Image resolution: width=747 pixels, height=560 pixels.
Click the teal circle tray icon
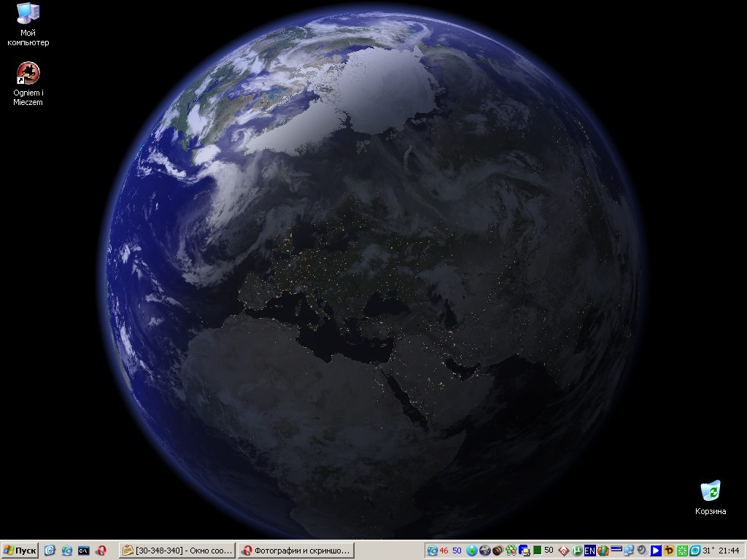[694, 551]
